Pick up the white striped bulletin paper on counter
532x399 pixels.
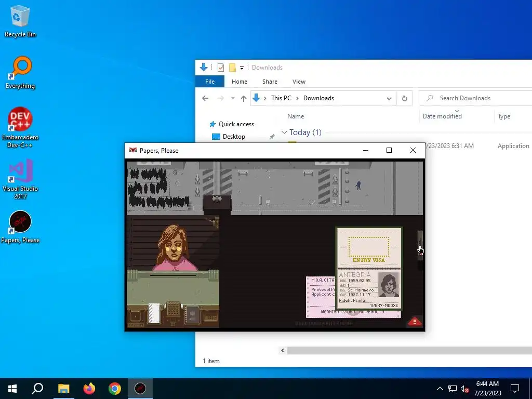(x=154, y=313)
